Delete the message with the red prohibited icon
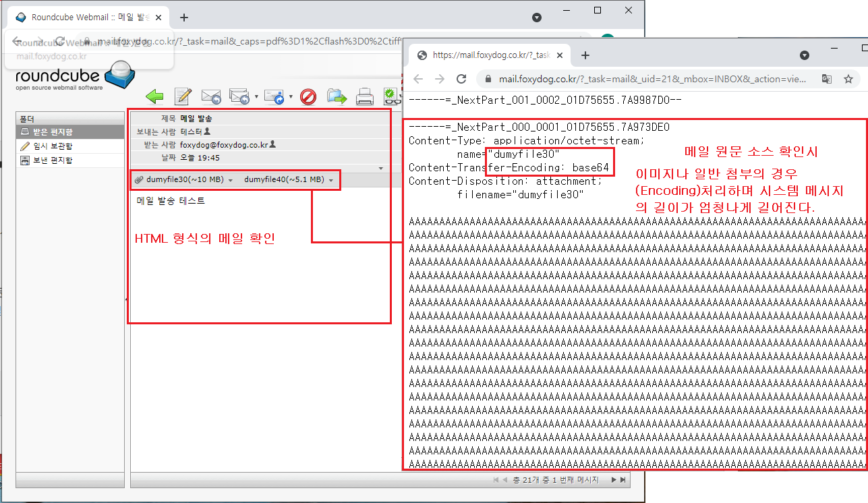Viewport: 868px width, 503px height. click(308, 97)
